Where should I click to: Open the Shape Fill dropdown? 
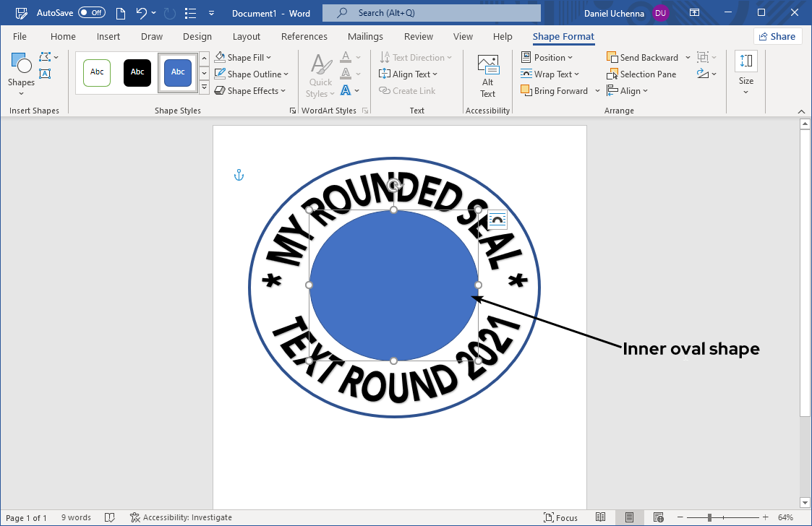247,56
